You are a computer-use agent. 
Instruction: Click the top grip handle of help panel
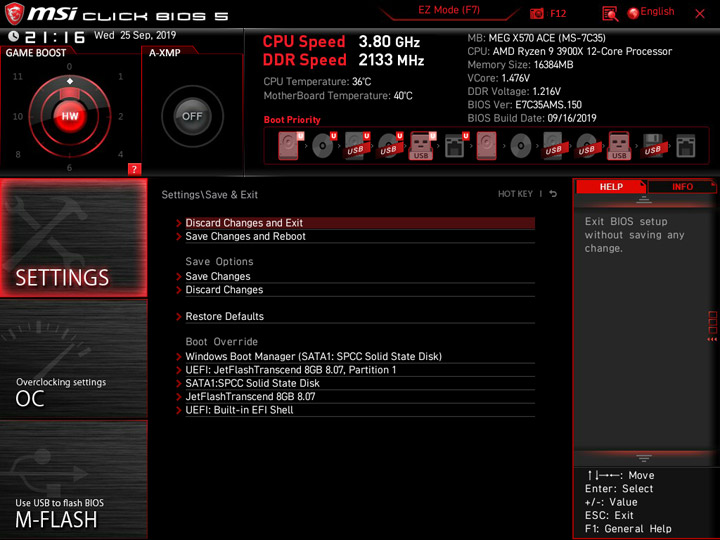pyautogui.click(x=644, y=200)
